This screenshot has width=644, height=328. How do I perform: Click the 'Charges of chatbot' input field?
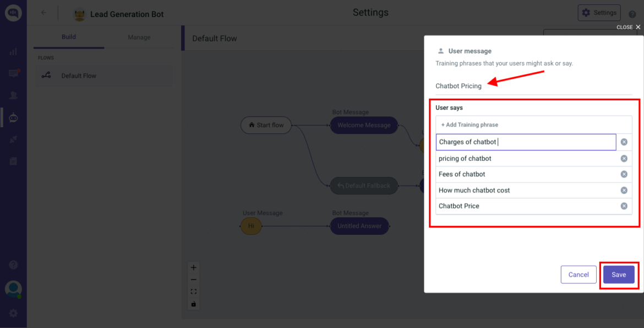(x=523, y=142)
